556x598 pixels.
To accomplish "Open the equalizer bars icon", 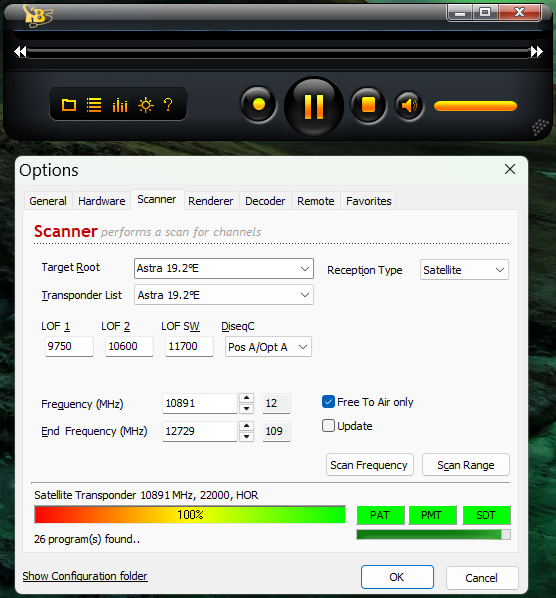I will (x=120, y=105).
